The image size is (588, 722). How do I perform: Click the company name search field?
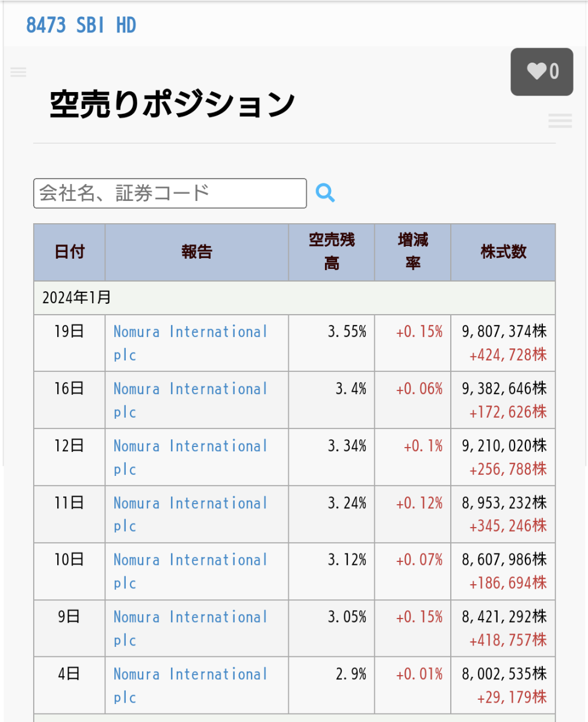coord(170,193)
